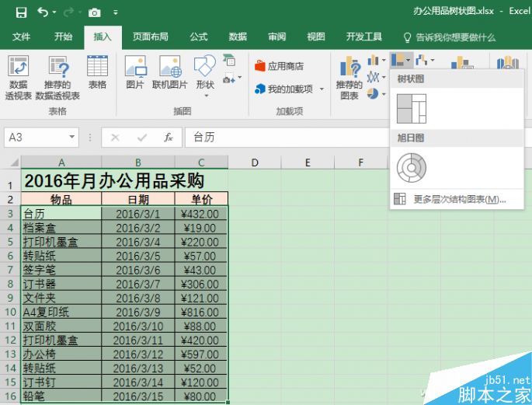Click the Undo arrow in title bar
This screenshot has width=532, height=405.
42,12
